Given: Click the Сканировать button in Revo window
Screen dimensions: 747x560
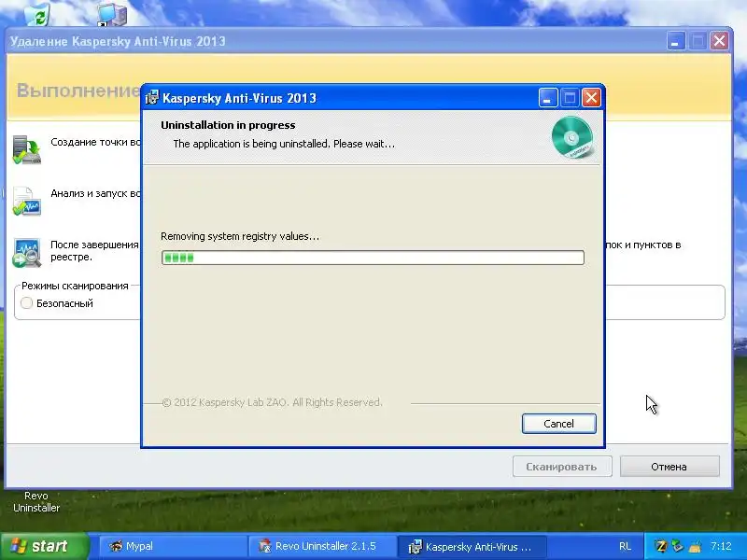Looking at the screenshot, I should [562, 467].
